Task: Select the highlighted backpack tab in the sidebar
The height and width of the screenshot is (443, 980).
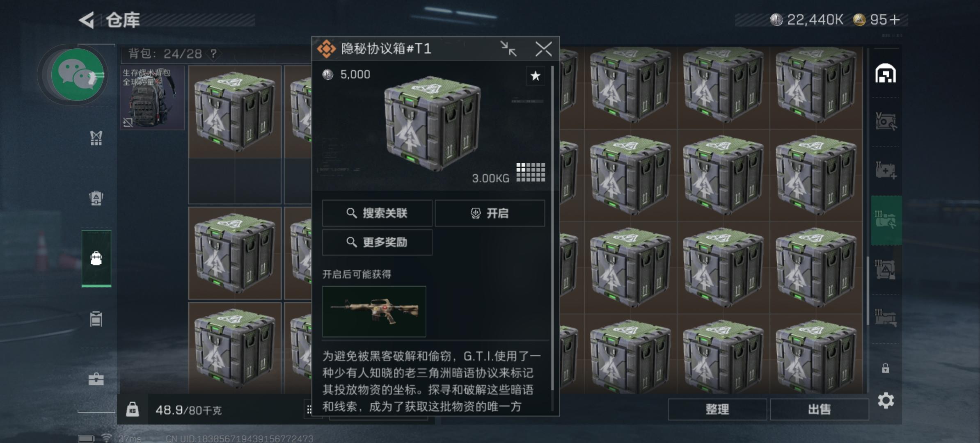Action: tap(96, 258)
